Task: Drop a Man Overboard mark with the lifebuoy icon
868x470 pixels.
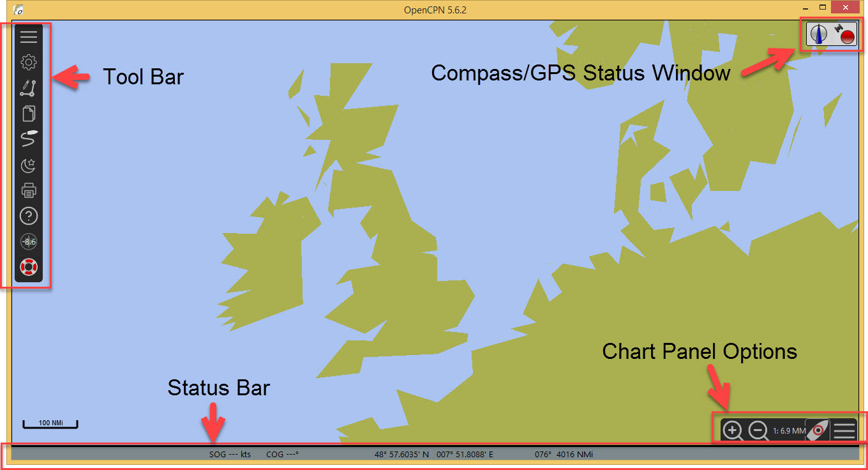Action: 29,267
